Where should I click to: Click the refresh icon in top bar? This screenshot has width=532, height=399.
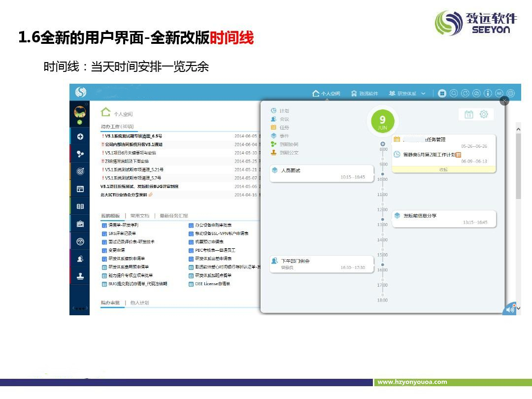[x=465, y=93]
